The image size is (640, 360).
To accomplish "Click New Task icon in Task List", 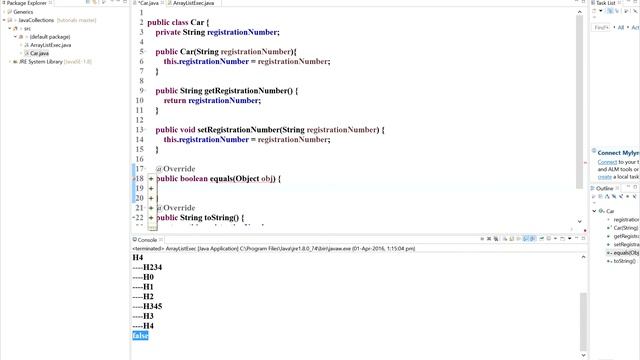I will pos(594,11).
